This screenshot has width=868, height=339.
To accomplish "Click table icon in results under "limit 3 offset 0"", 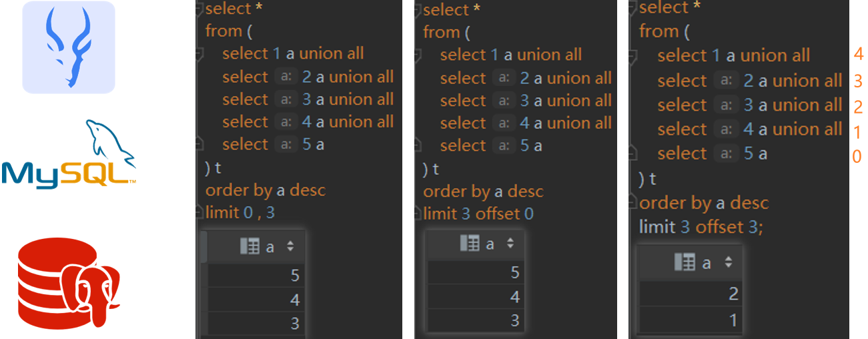I will pos(470,244).
